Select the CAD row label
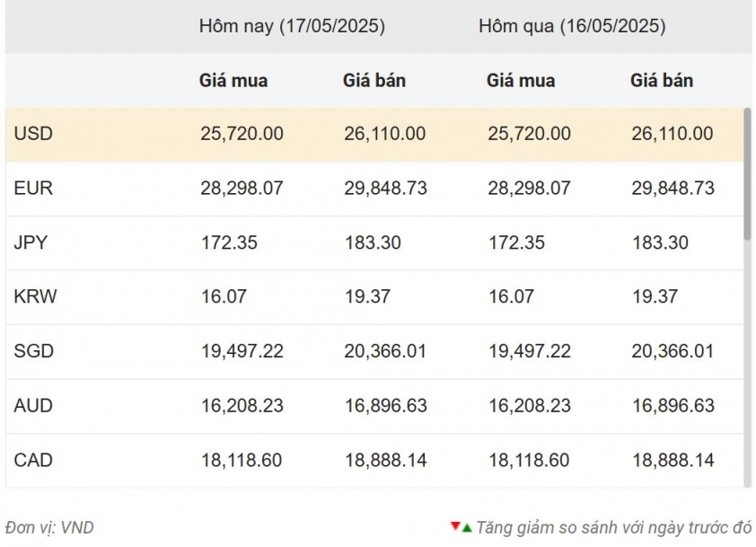Image resolution: width=756 pixels, height=547 pixels. 33,460
